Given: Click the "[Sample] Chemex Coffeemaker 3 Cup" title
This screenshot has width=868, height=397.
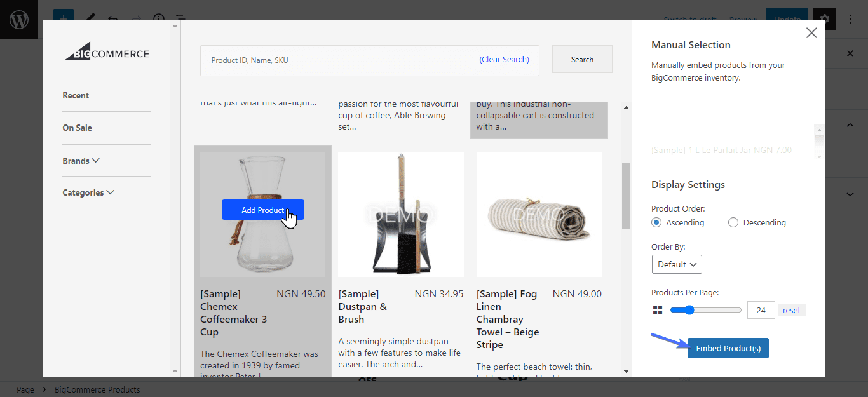Looking at the screenshot, I should tap(234, 313).
